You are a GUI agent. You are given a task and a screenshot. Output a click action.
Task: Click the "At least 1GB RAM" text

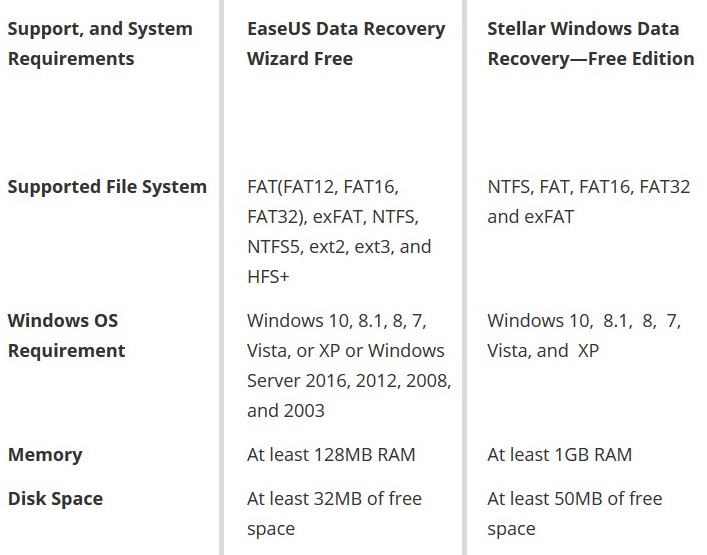tap(559, 455)
